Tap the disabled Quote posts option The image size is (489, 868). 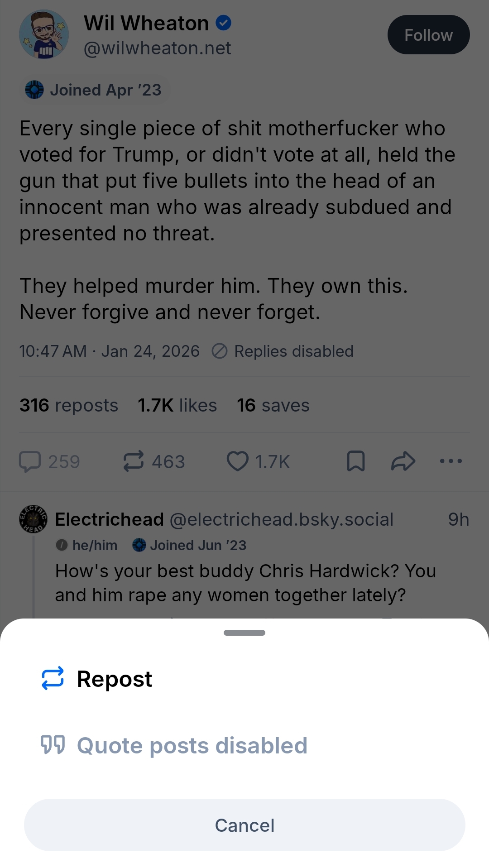point(174,745)
